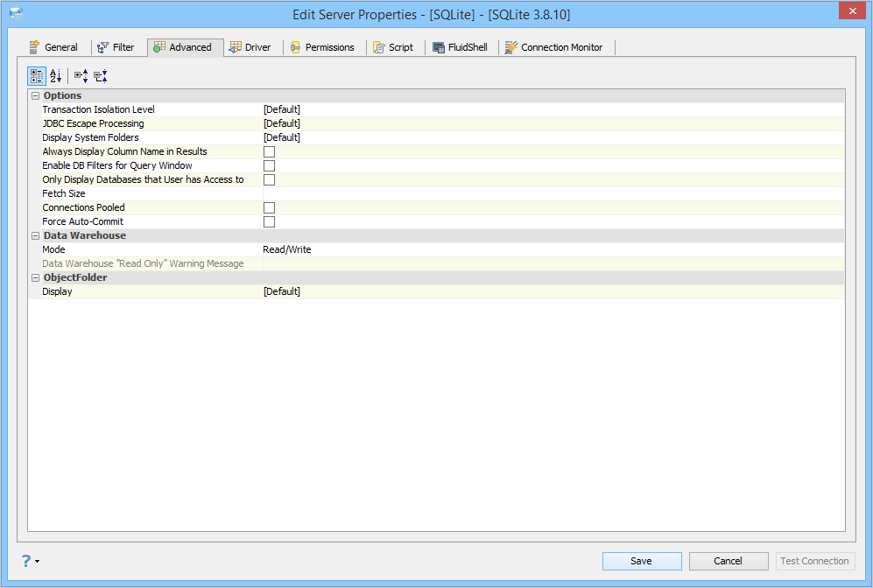Collapse the Options category
Screen dimensions: 873x588
36,95
